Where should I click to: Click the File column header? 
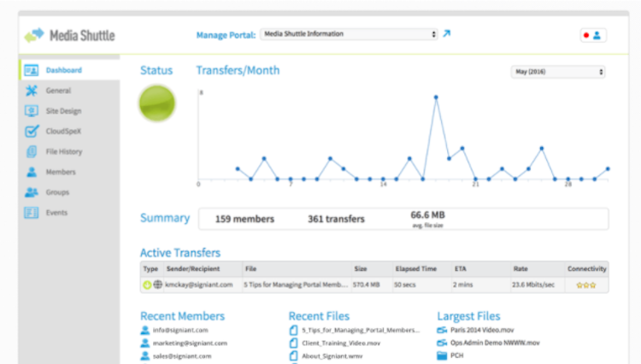(250, 269)
